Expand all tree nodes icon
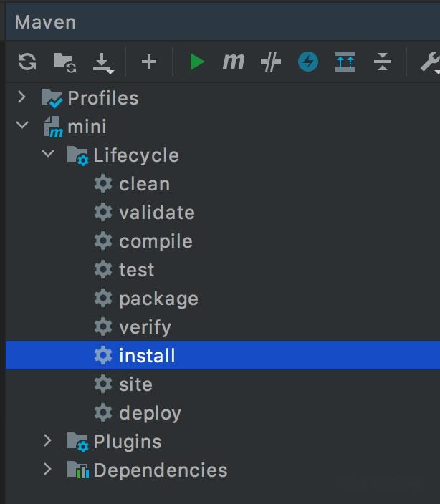This screenshot has width=440, height=504. click(x=345, y=62)
